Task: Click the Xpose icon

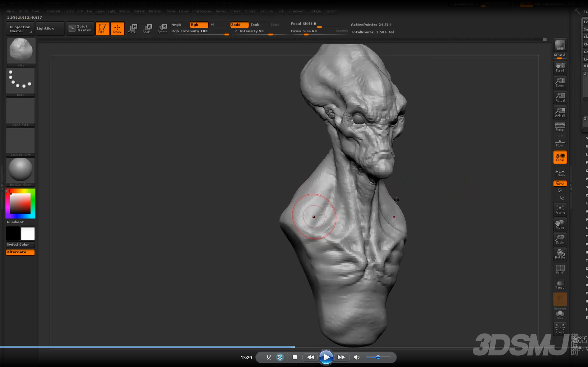Action: (x=560, y=329)
